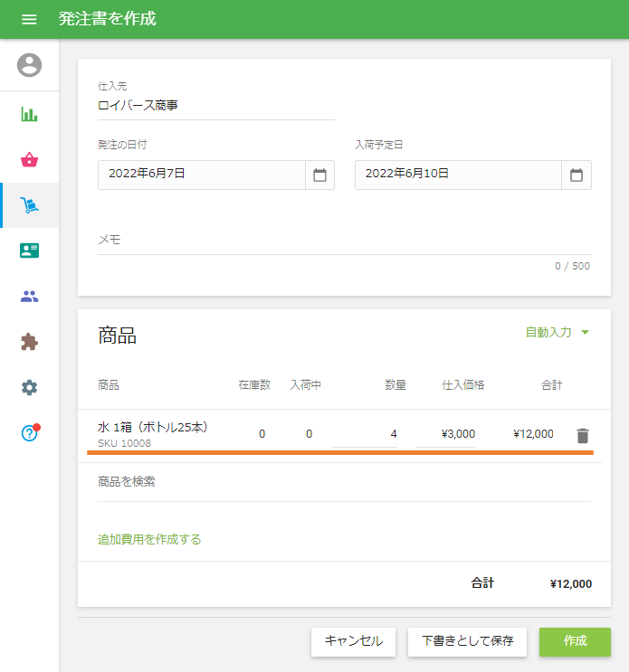Open the help question mark icon
Screen dimensions: 629x672
pos(30,433)
